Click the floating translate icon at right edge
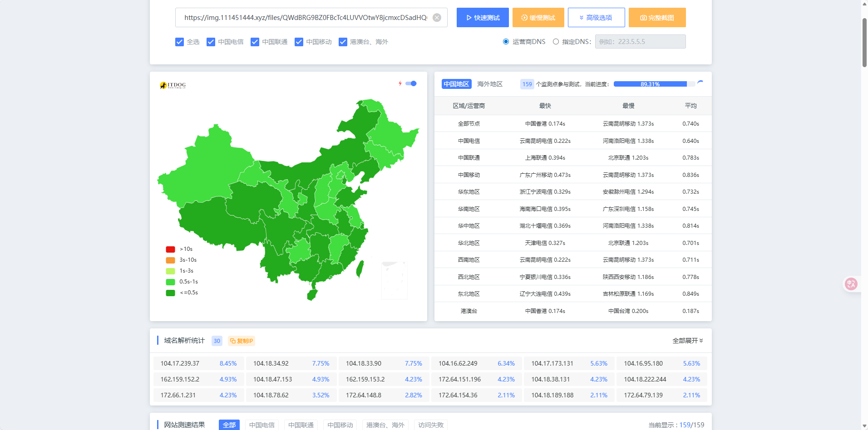The width and height of the screenshot is (868, 430). (x=851, y=284)
